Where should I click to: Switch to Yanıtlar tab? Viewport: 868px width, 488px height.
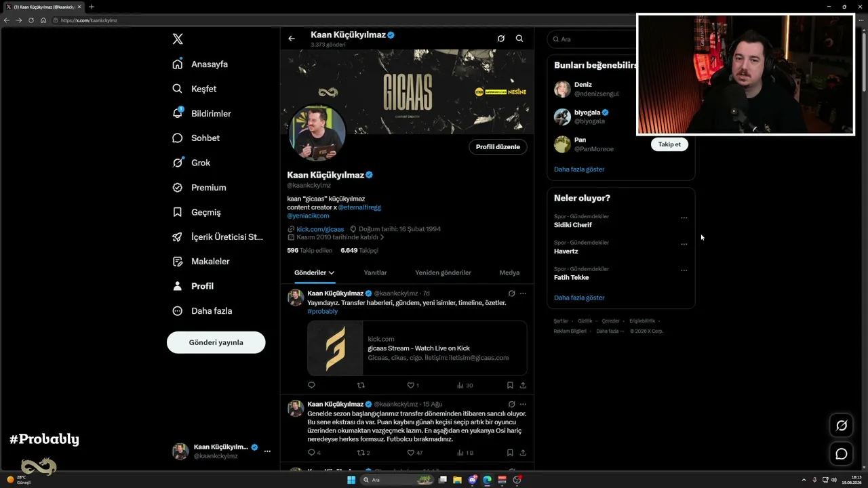pyautogui.click(x=375, y=272)
